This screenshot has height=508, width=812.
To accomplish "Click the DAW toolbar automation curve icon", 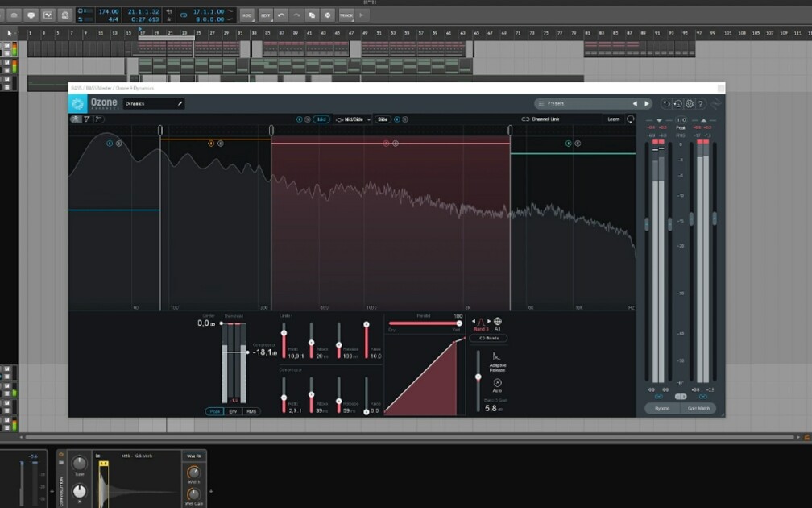I will 48,15.
